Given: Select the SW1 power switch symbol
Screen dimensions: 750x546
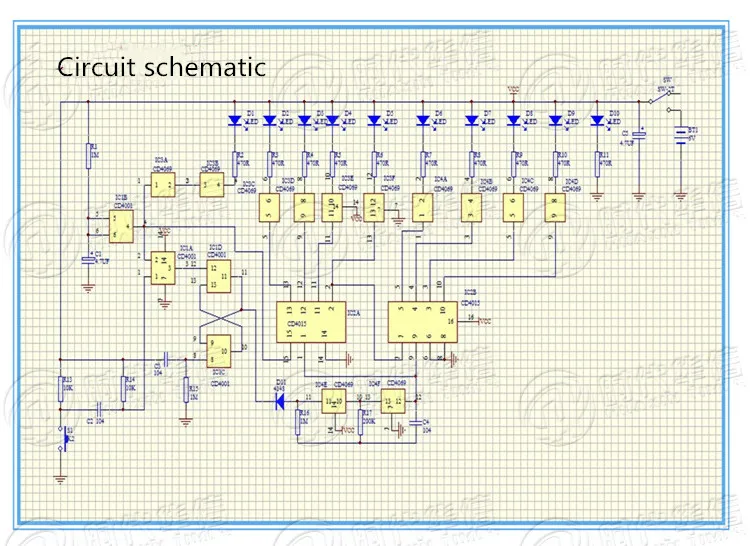Looking at the screenshot, I should click(x=662, y=97).
